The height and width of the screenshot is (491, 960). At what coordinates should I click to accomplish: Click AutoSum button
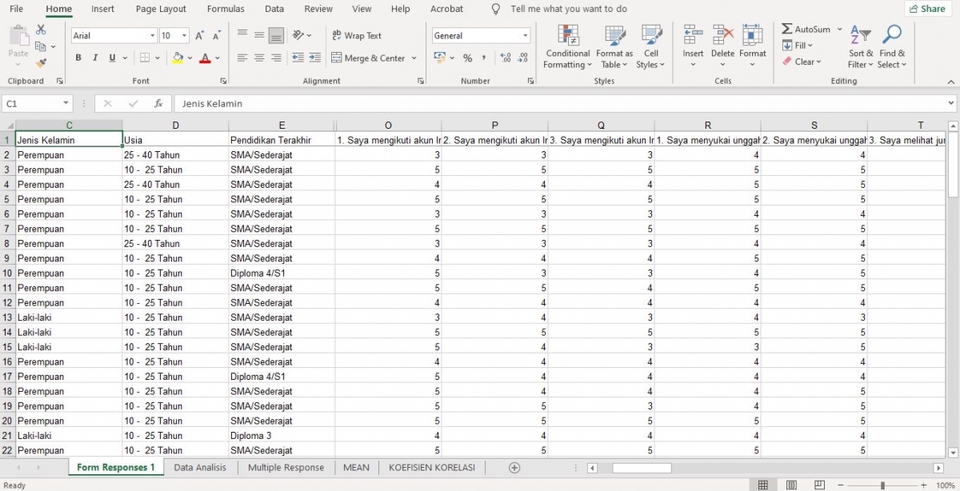pos(807,29)
